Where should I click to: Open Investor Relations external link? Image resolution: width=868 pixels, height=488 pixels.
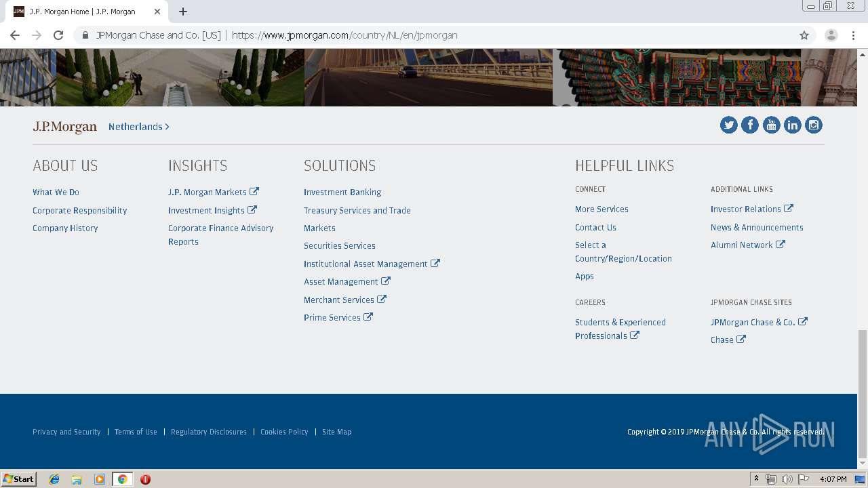pyautogui.click(x=752, y=209)
